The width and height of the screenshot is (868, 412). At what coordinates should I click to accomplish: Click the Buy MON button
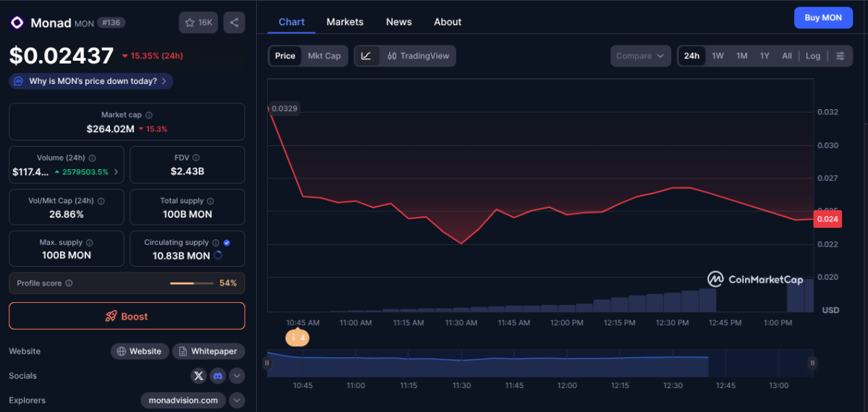pos(822,18)
